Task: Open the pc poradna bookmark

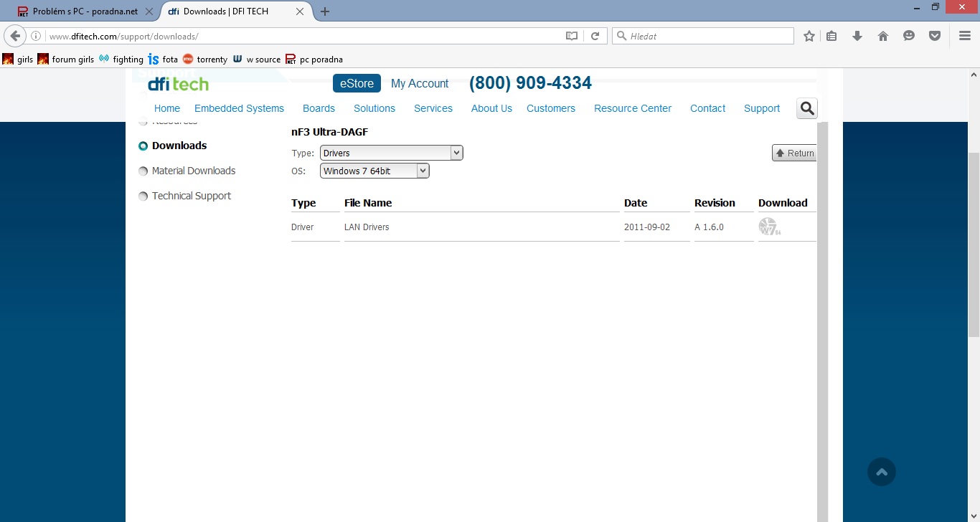Action: (314, 60)
